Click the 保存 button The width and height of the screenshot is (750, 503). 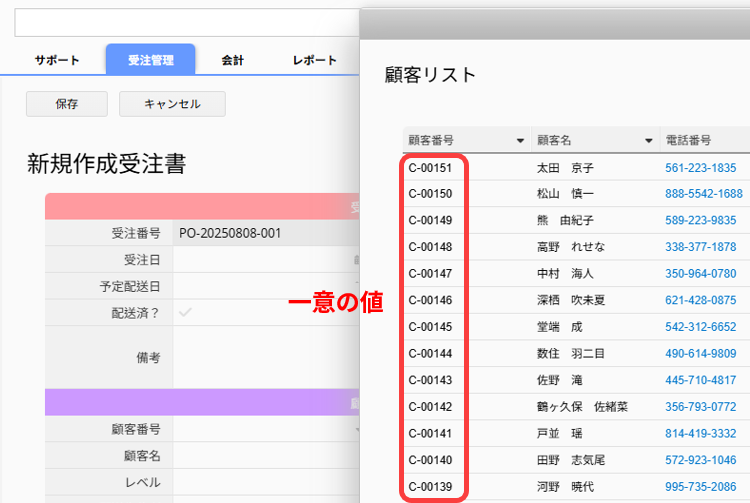pyautogui.click(x=67, y=104)
